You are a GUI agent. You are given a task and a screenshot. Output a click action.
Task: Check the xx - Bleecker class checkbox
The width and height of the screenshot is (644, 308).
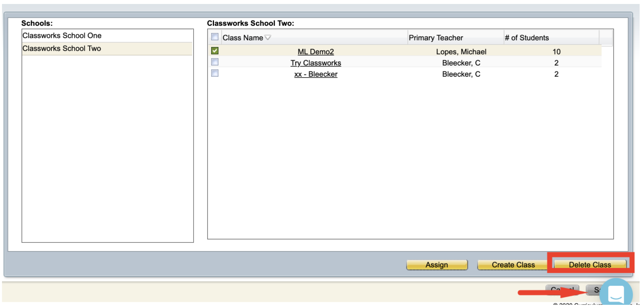tap(215, 73)
